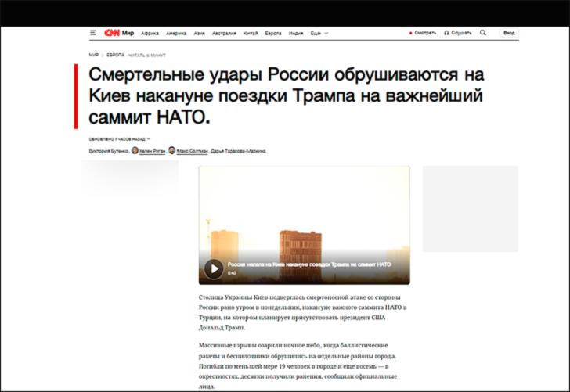Click the gray ad placeholder on the right
The width and height of the screenshot is (570, 392).
(470, 209)
